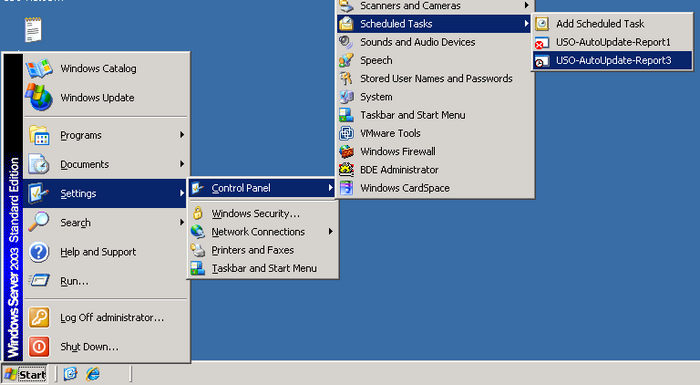This screenshot has width=700, height=385.
Task: Expand the Scanners and Cameras submenu arrow
Action: pos(526,5)
